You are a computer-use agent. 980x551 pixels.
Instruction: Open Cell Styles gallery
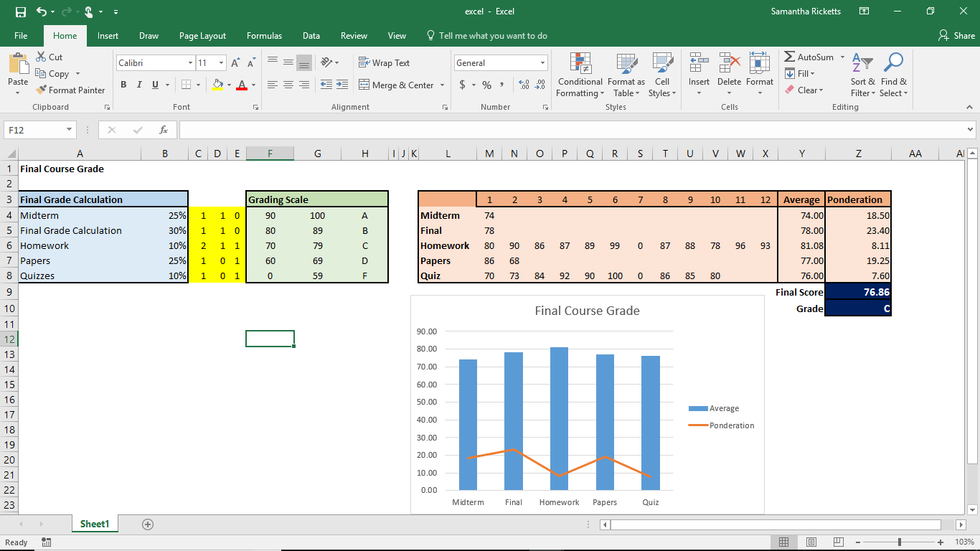(x=661, y=75)
